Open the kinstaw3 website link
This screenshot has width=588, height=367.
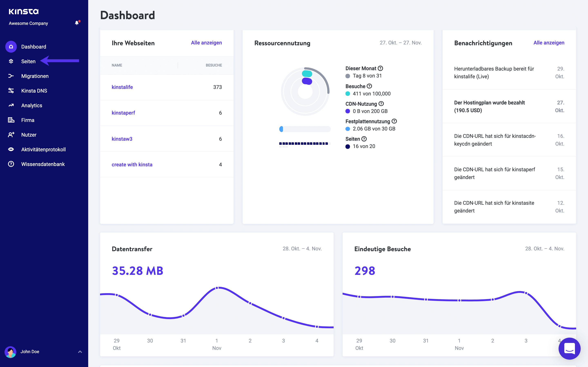point(122,139)
